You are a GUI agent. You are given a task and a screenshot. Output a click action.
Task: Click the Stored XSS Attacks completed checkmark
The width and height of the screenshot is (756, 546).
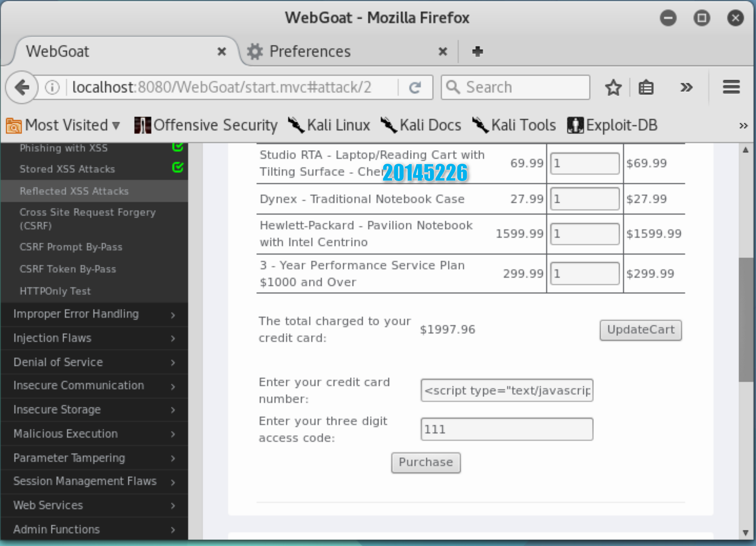(178, 167)
